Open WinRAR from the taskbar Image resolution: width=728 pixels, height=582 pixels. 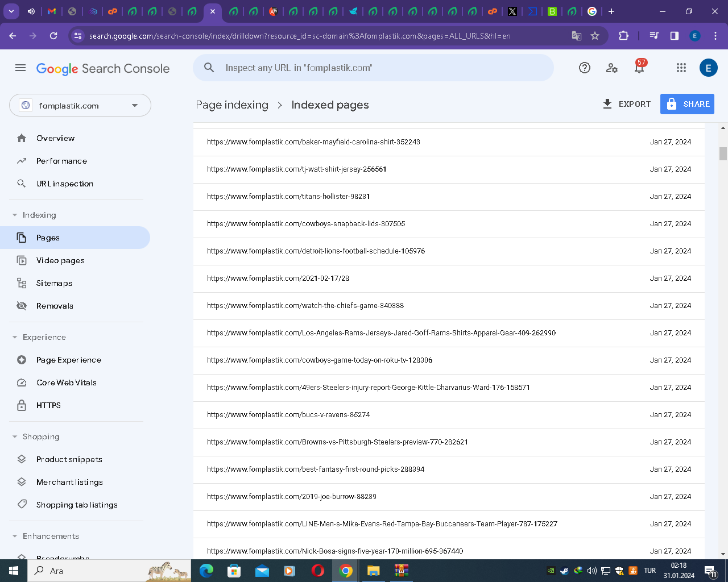pyautogui.click(x=401, y=571)
